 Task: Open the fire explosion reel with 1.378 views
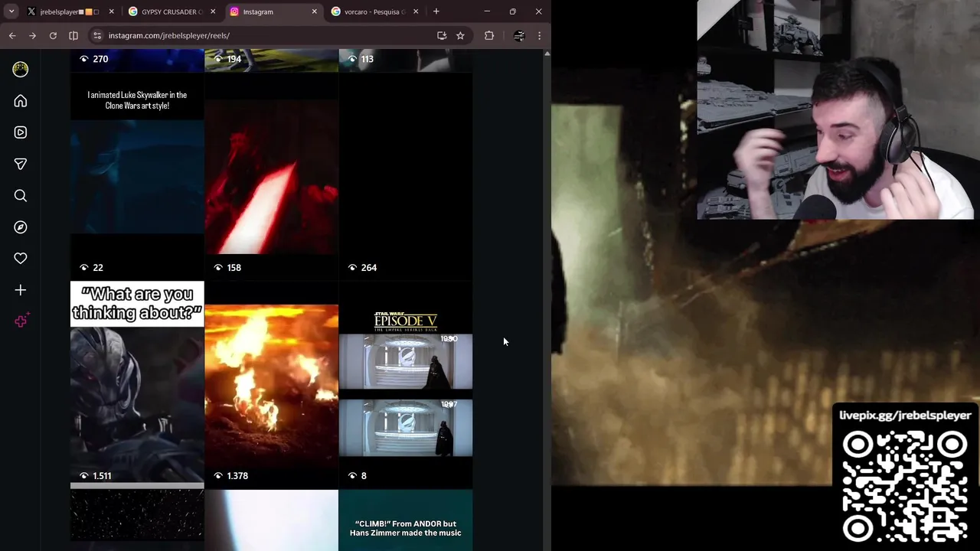pos(271,385)
